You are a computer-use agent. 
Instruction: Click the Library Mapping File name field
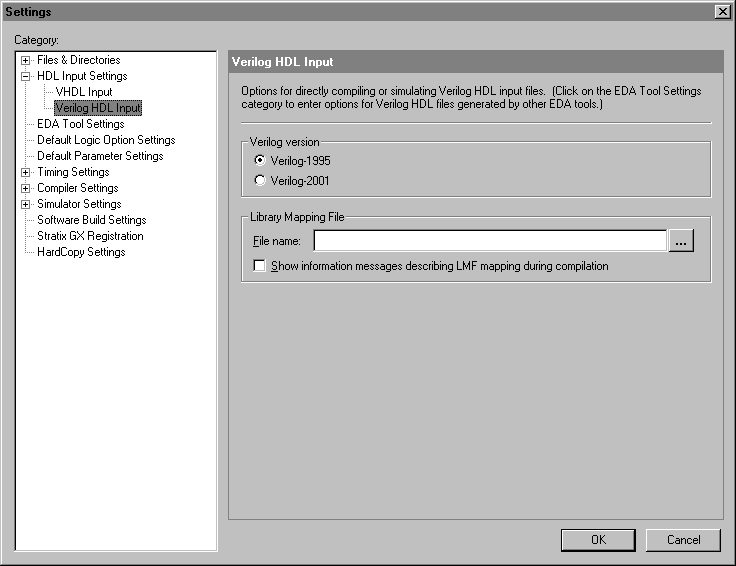coord(490,241)
